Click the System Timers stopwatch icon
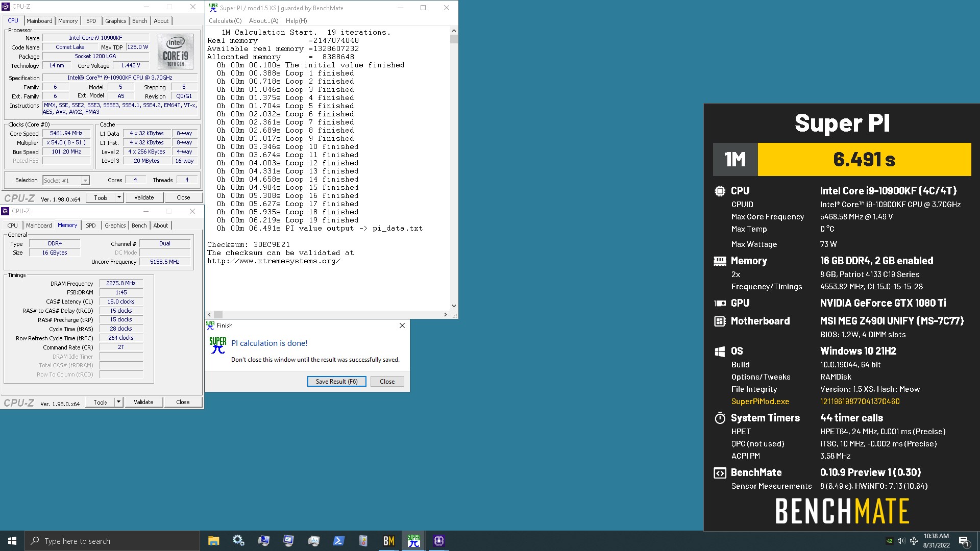980x551 pixels. [x=720, y=418]
